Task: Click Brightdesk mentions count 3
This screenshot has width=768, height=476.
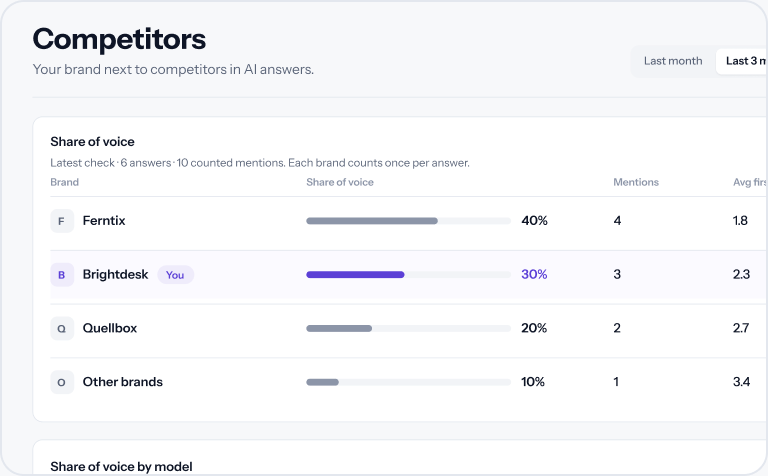Action: 617,274
